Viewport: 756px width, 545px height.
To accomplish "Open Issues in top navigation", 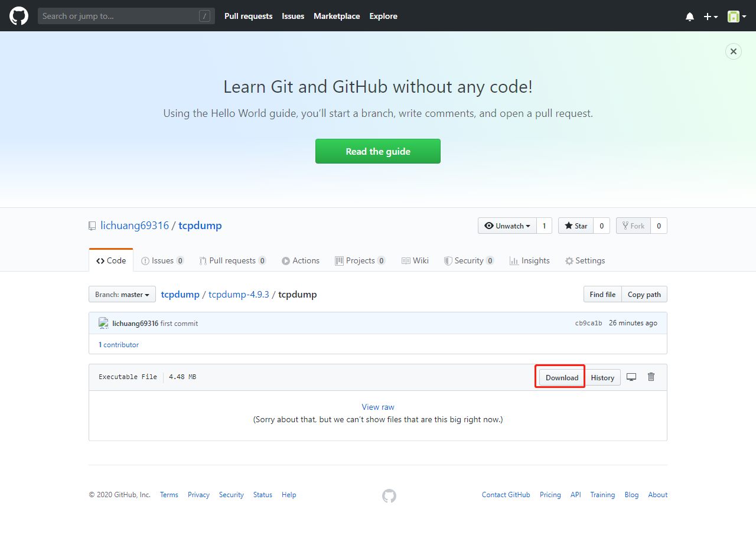I will click(293, 16).
